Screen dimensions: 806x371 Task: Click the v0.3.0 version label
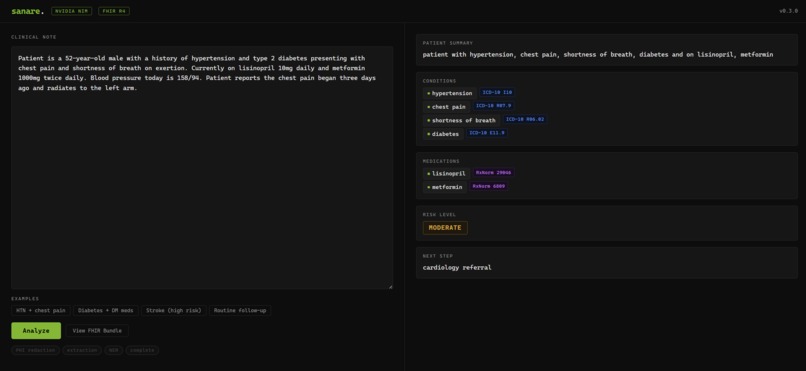(789, 11)
